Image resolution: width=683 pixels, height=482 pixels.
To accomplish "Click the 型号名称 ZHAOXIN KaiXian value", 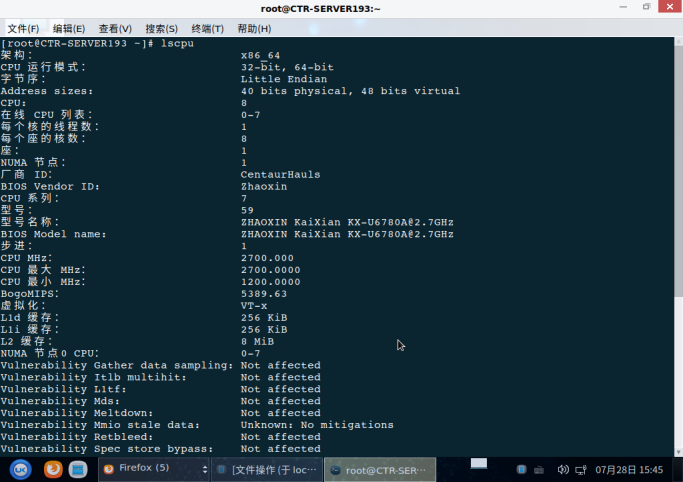I will coord(347,222).
